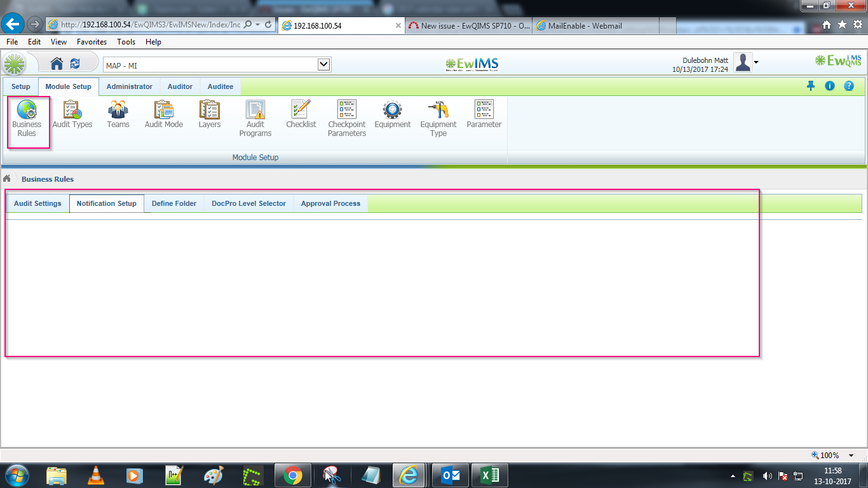The width and height of the screenshot is (868, 488).
Task: Open the Favorites menu
Action: (92, 41)
